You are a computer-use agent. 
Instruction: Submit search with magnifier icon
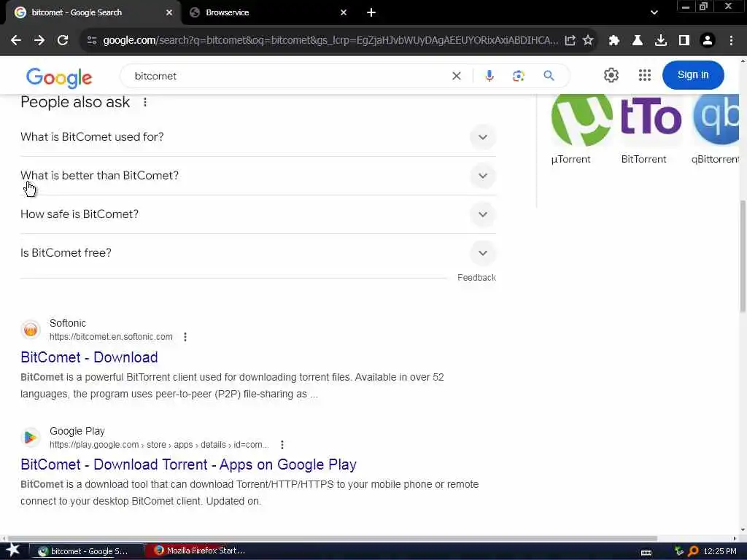(x=549, y=76)
